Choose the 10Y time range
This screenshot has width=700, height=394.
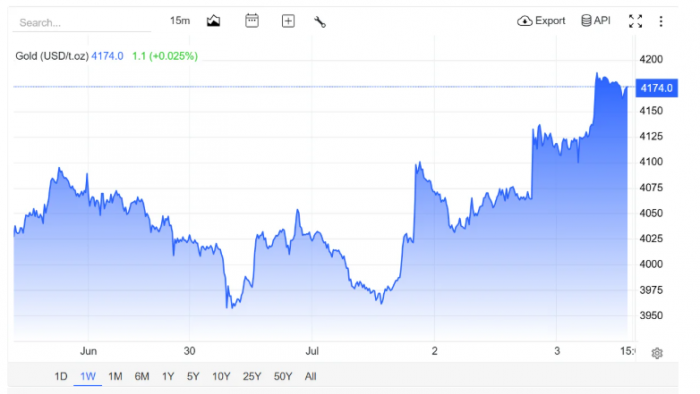221,377
